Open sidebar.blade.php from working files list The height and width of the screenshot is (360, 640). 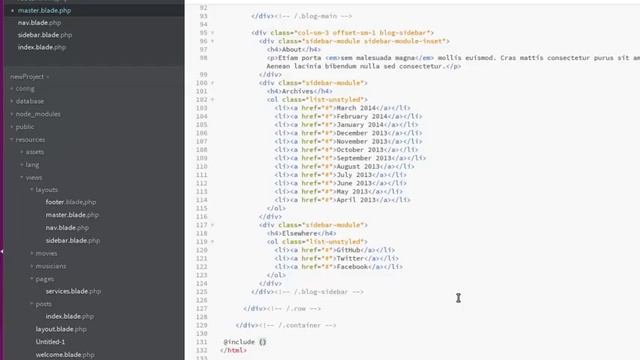pos(45,35)
